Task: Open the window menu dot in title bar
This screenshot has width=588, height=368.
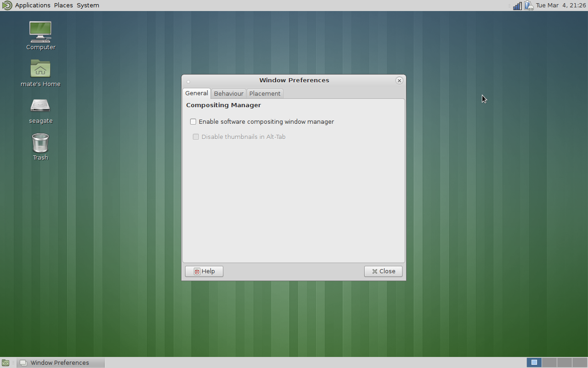Action: [x=188, y=81]
